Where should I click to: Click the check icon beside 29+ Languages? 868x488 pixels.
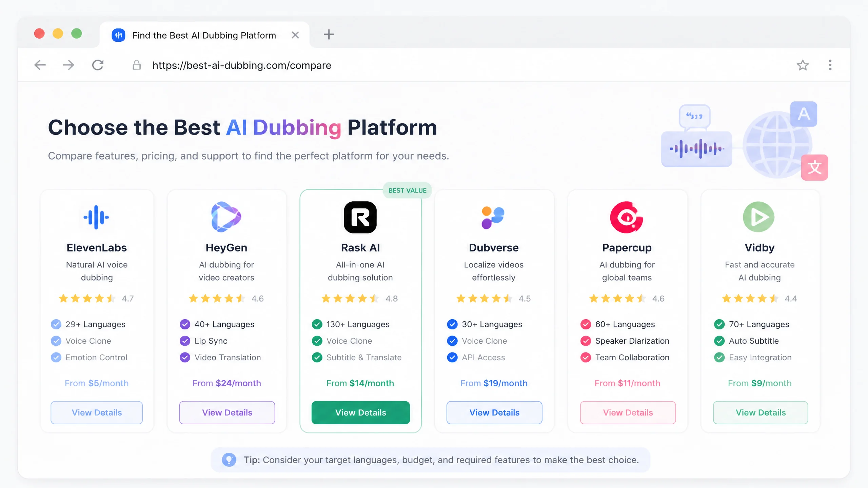tap(56, 324)
